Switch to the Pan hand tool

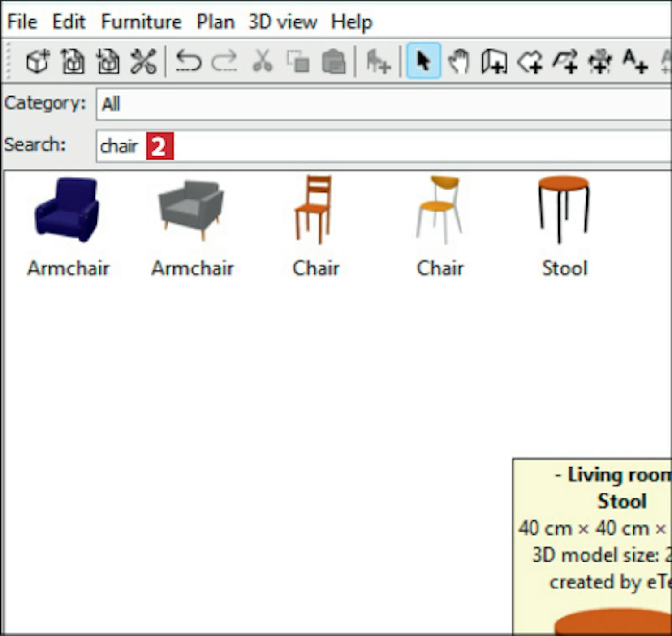458,61
